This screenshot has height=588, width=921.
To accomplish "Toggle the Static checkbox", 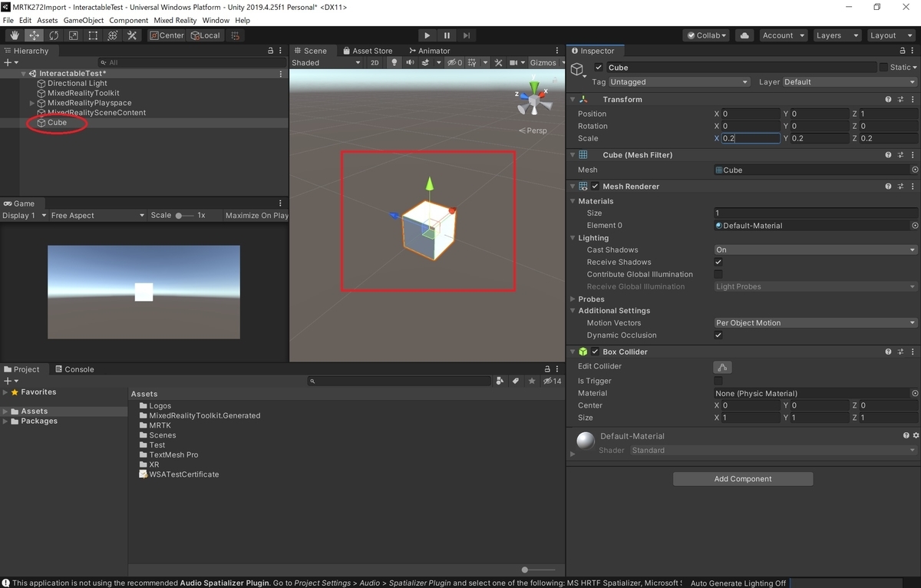I will (883, 68).
